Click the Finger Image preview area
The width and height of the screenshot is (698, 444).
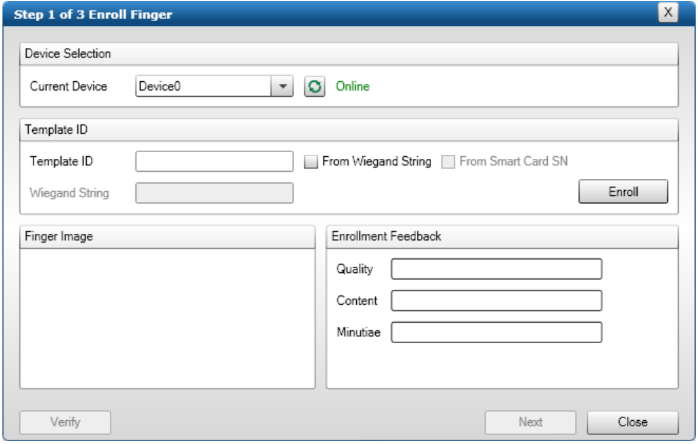click(167, 318)
